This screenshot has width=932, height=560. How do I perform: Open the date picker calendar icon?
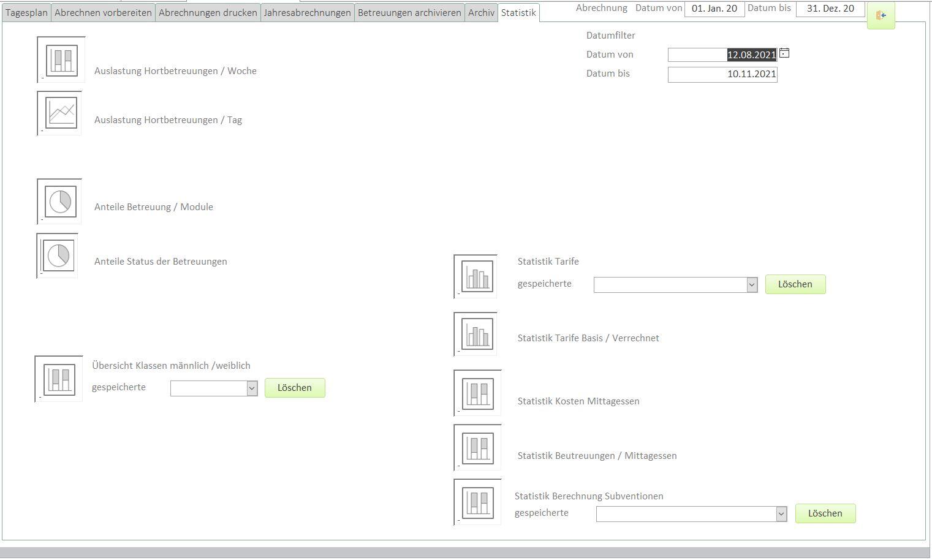[784, 54]
